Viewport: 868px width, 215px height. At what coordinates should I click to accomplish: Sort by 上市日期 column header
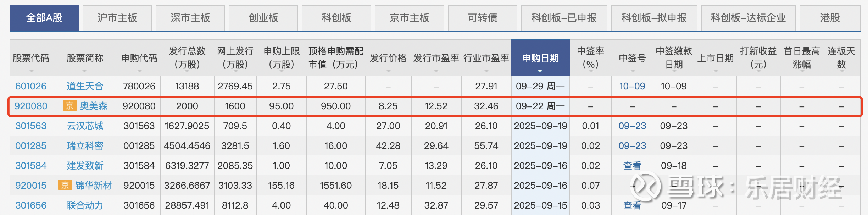click(x=716, y=58)
